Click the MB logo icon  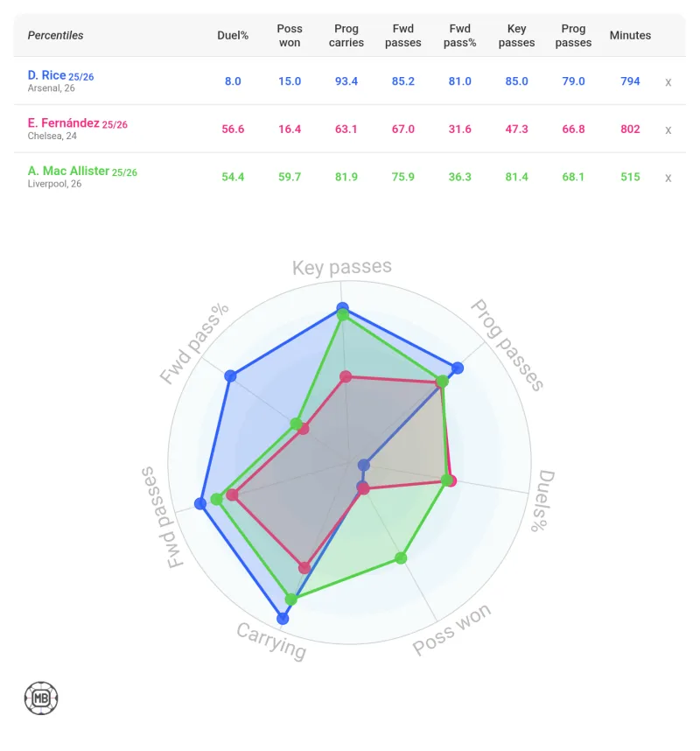pyautogui.click(x=40, y=698)
